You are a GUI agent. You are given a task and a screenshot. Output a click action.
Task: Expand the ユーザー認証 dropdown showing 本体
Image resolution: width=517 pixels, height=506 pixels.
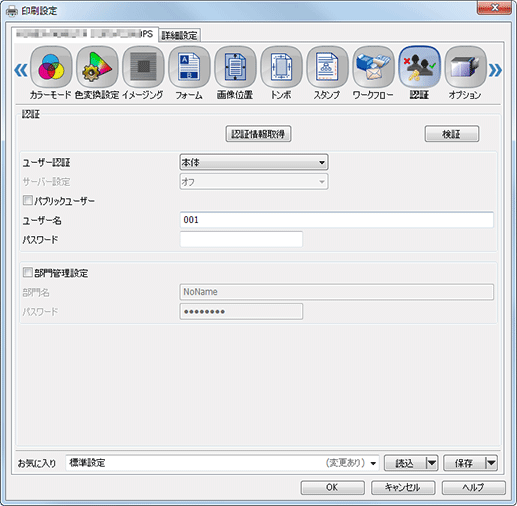254,162
